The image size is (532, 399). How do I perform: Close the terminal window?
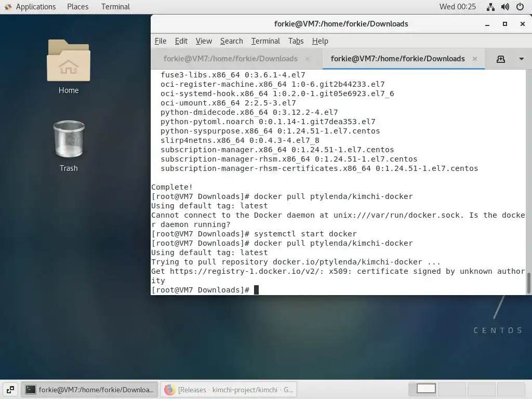[523, 24]
